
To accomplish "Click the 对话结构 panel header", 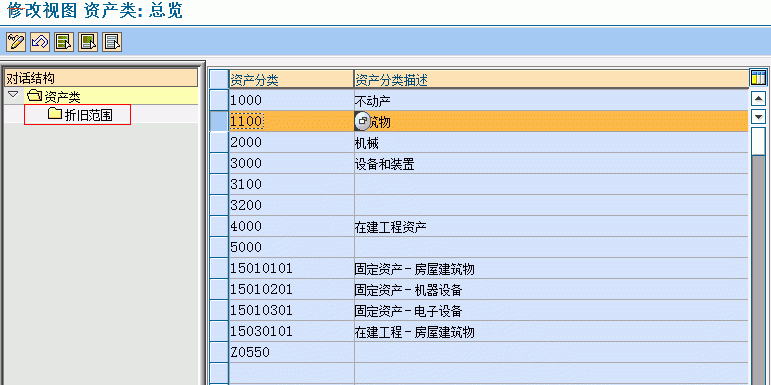I will (x=101, y=78).
